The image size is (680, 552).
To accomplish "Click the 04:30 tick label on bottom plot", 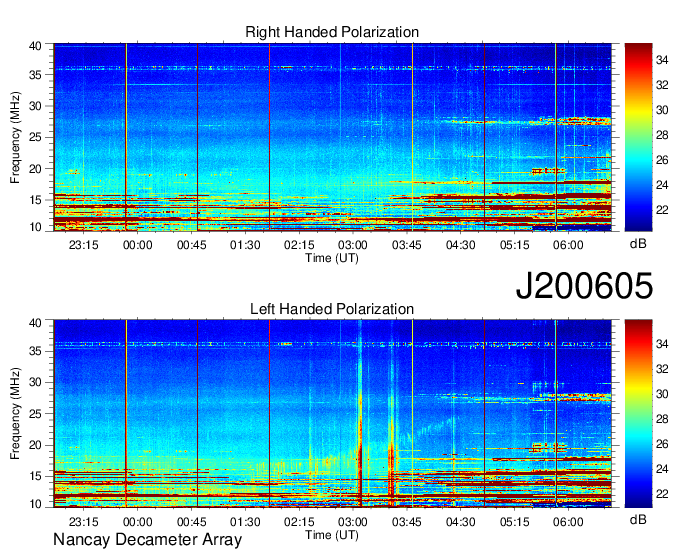I will click(461, 522).
